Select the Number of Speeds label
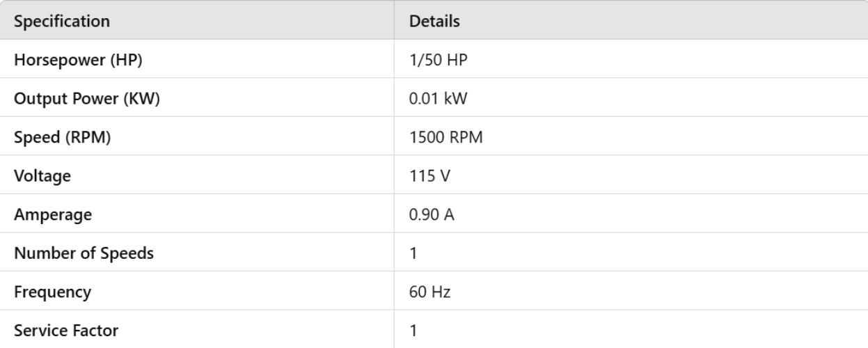The width and height of the screenshot is (868, 348). point(84,254)
